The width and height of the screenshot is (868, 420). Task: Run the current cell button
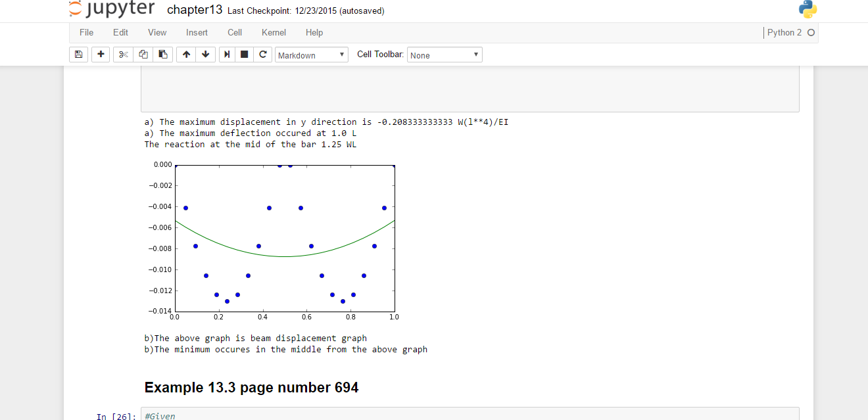pyautogui.click(x=227, y=55)
